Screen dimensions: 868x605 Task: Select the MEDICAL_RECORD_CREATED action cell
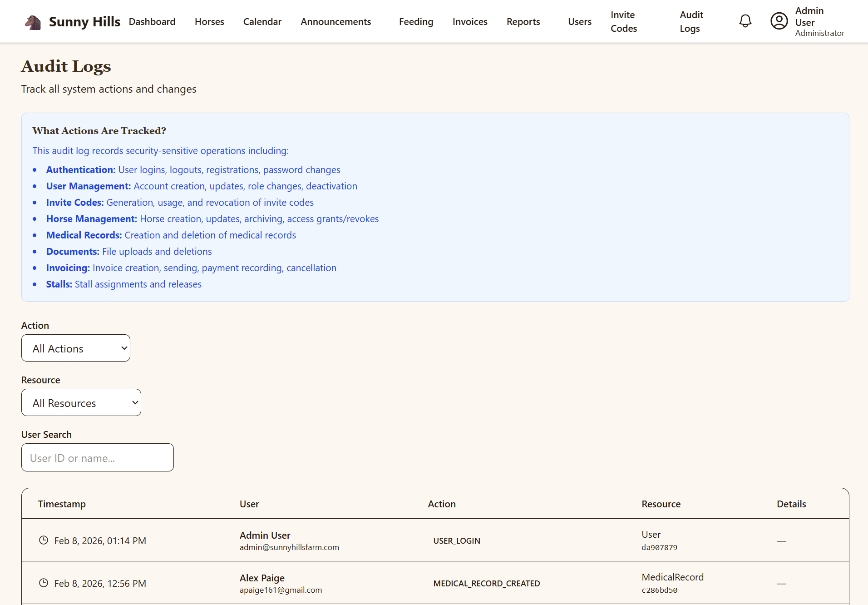point(487,583)
